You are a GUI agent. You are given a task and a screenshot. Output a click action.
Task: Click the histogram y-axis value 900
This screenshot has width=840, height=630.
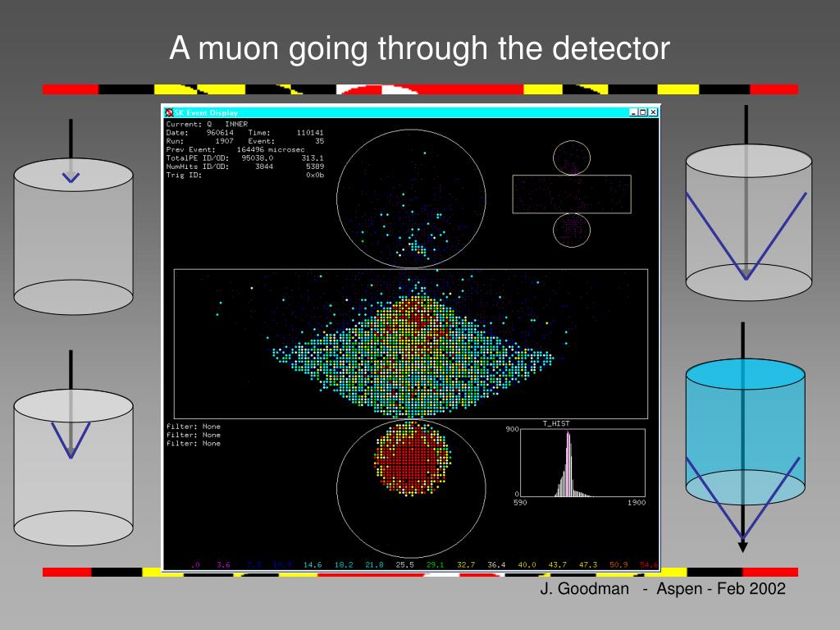[x=512, y=429]
